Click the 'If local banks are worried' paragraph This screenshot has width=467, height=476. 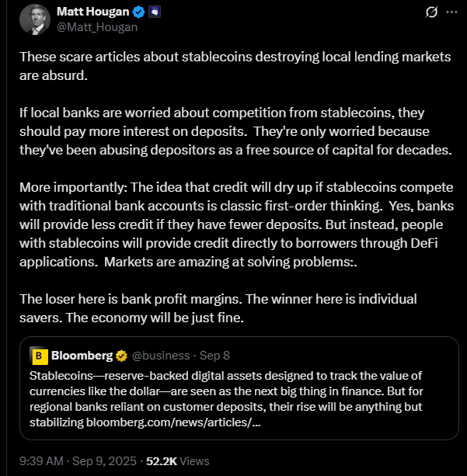pyautogui.click(x=235, y=131)
